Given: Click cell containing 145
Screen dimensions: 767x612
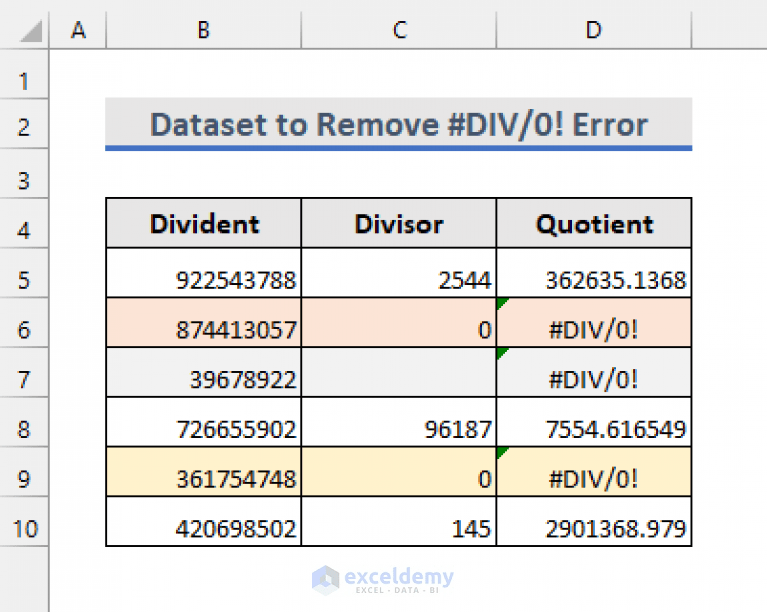Looking at the screenshot, I should [399, 522].
